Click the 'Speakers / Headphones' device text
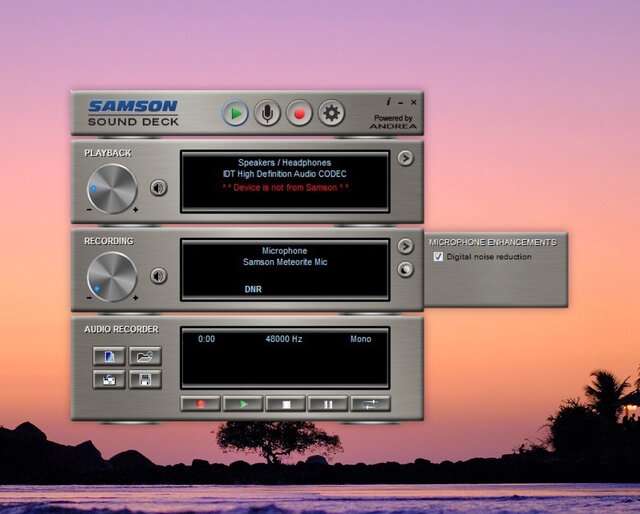This screenshot has width=640, height=514. coord(284,162)
